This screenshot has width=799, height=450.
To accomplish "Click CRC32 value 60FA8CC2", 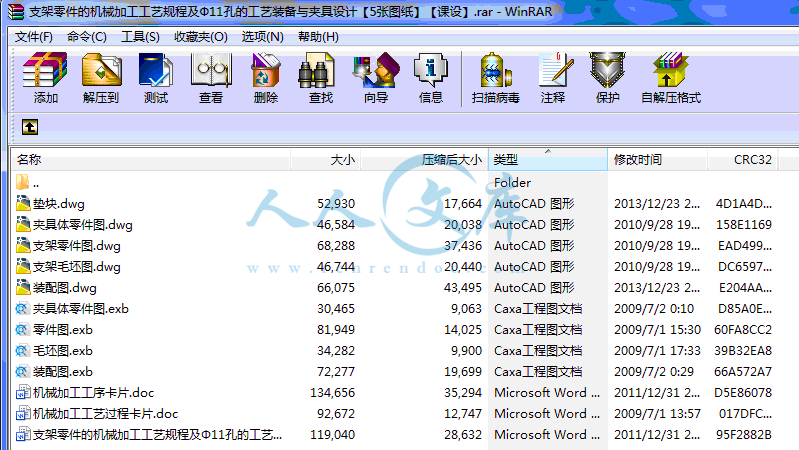I will click(743, 329).
